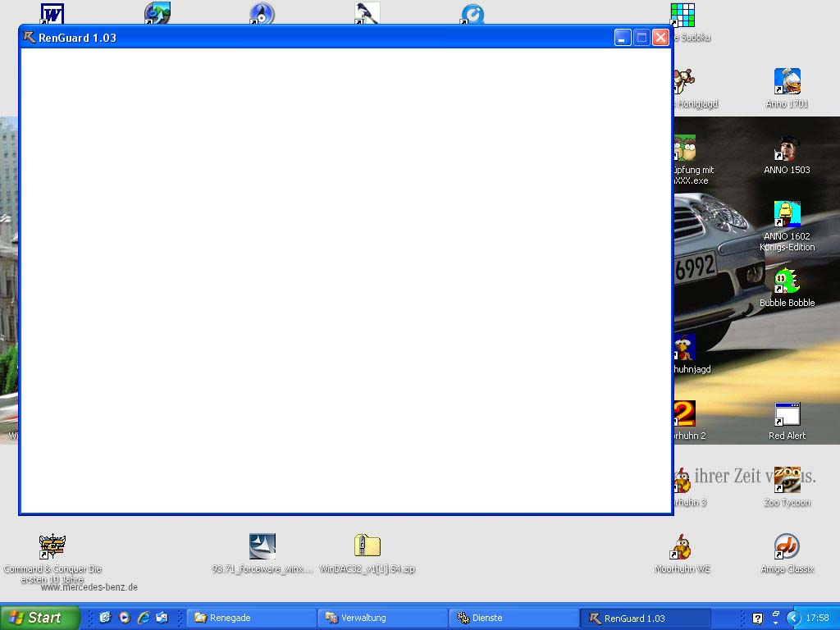Open the Anno 1701 desktop shortcut
The image size is (840, 630).
[787, 82]
